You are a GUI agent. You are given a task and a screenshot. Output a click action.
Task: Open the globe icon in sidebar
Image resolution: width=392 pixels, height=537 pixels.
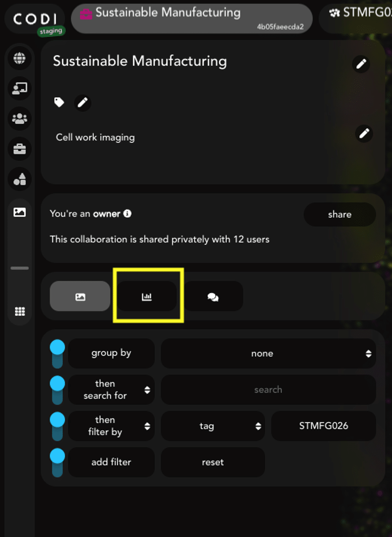click(20, 58)
